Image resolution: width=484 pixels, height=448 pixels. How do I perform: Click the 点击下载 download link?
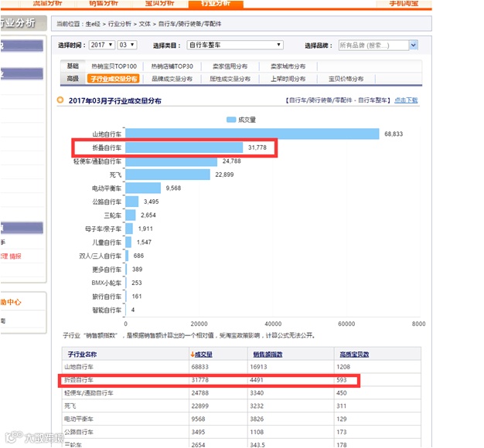[406, 100]
